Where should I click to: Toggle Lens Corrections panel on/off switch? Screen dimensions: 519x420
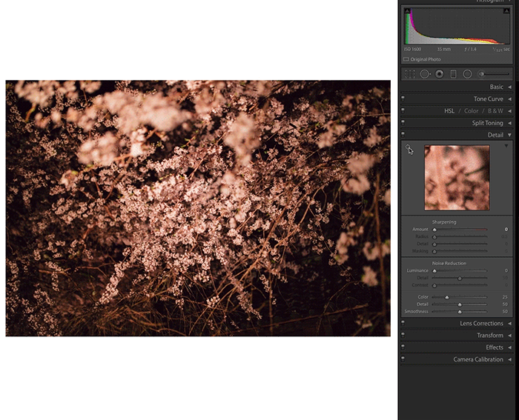[x=403, y=323]
